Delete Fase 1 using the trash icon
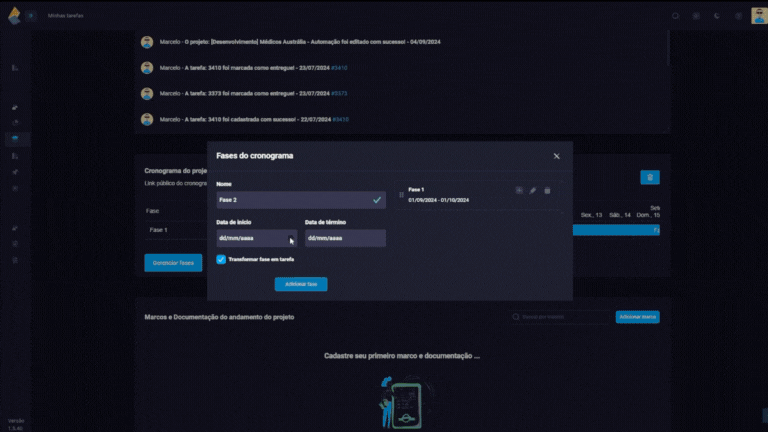 [x=547, y=190]
